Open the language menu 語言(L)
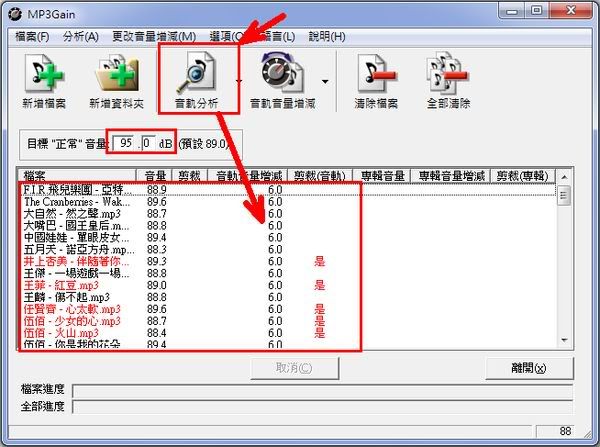Screen dimensions: 600x447 click(277, 37)
